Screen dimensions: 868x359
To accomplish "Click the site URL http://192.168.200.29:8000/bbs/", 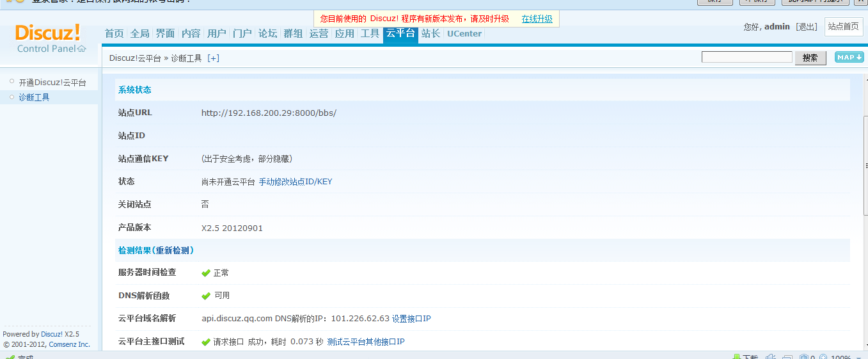I will (269, 113).
